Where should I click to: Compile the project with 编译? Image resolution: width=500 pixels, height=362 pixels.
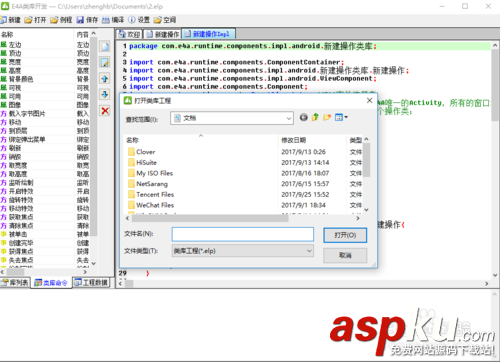(113, 20)
